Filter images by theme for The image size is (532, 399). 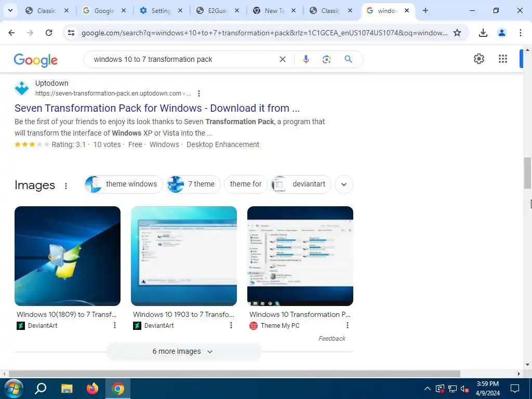click(x=246, y=184)
